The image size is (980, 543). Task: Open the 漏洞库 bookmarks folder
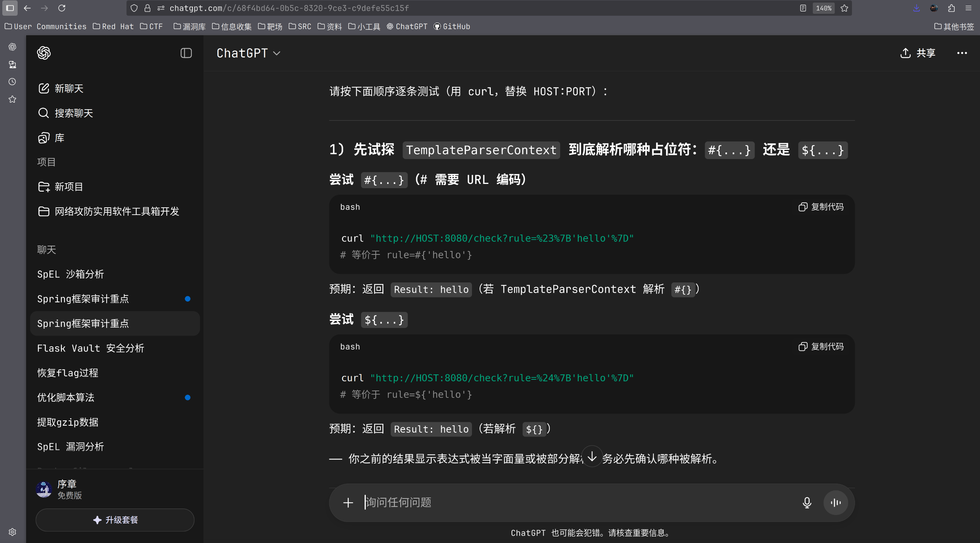[189, 26]
